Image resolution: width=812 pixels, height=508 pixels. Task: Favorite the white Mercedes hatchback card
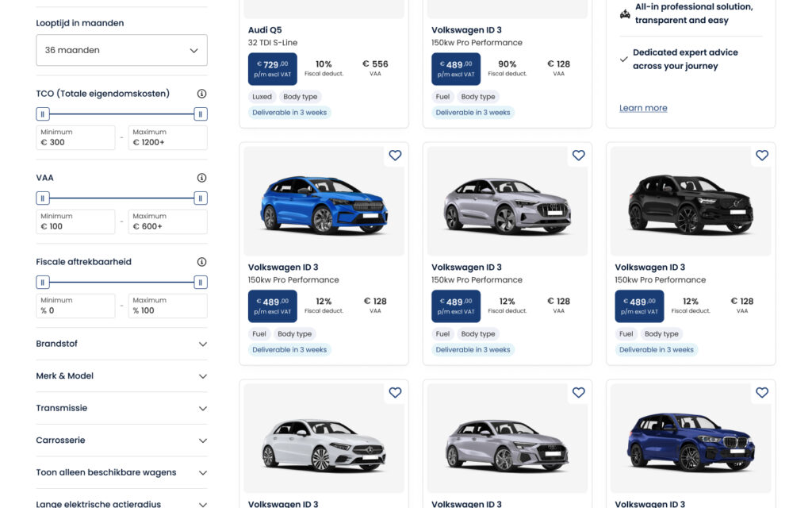pyautogui.click(x=395, y=393)
